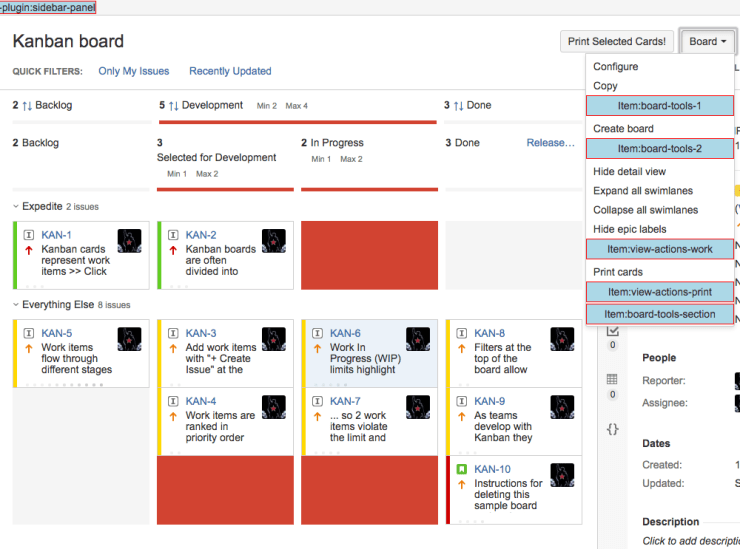Collapse the Everything Else swimlane
The image size is (740, 549).
pyautogui.click(x=16, y=305)
